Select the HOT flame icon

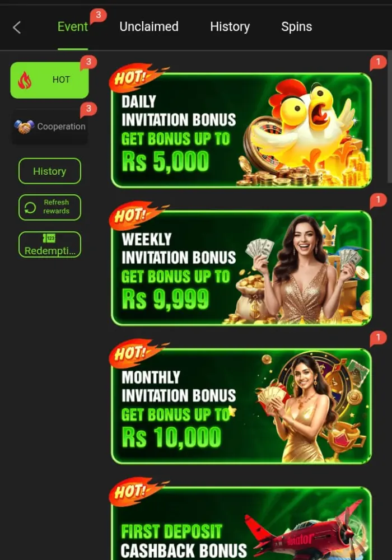25,80
